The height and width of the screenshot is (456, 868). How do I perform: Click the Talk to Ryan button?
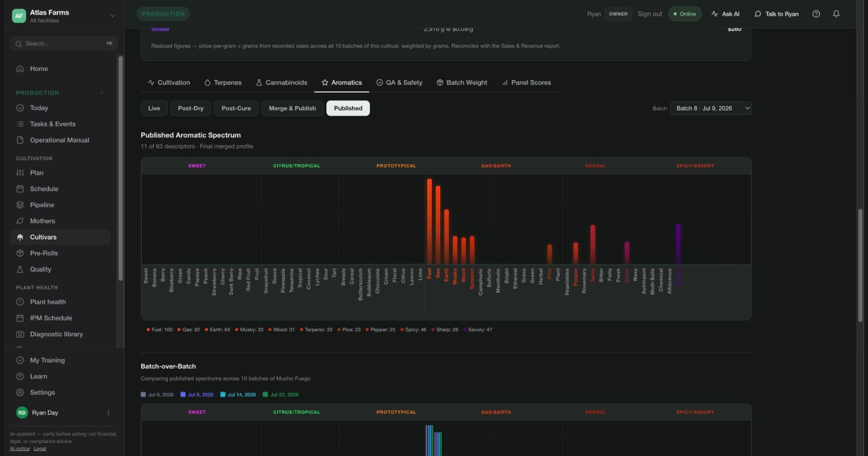pyautogui.click(x=776, y=14)
